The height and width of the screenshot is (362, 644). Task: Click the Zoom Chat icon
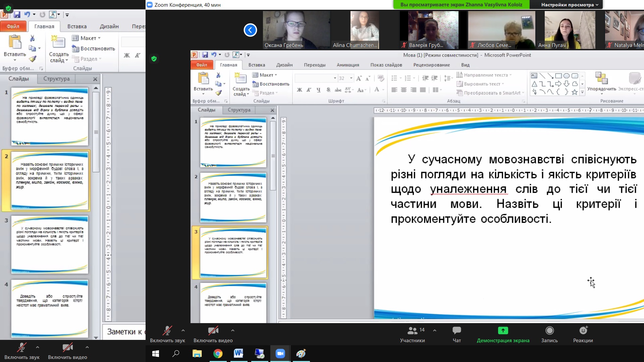click(x=457, y=331)
